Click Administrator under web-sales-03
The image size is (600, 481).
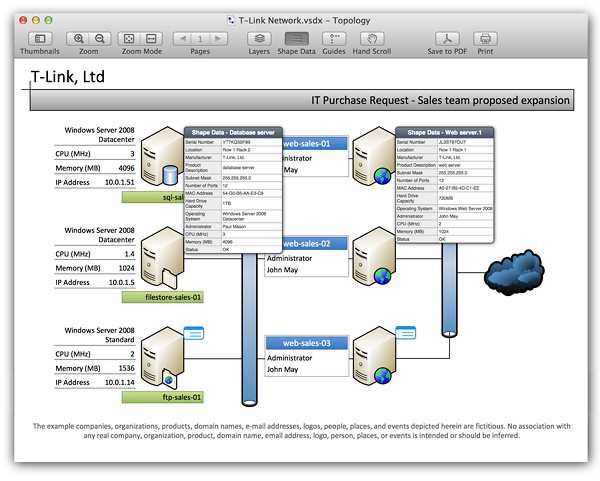coord(289,358)
